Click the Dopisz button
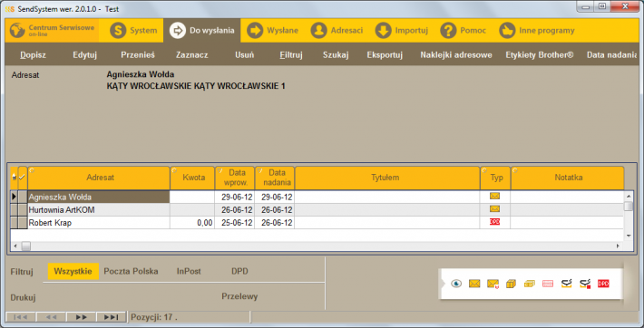The width and height of the screenshot is (644, 328). tap(34, 55)
